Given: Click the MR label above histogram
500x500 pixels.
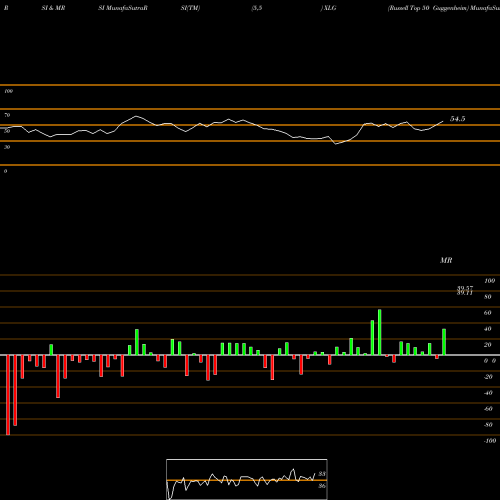Looking at the screenshot, I should pos(446,260).
